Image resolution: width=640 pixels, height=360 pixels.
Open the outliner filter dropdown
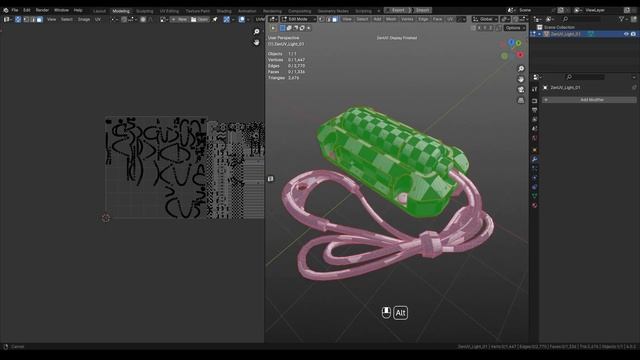coord(623,19)
